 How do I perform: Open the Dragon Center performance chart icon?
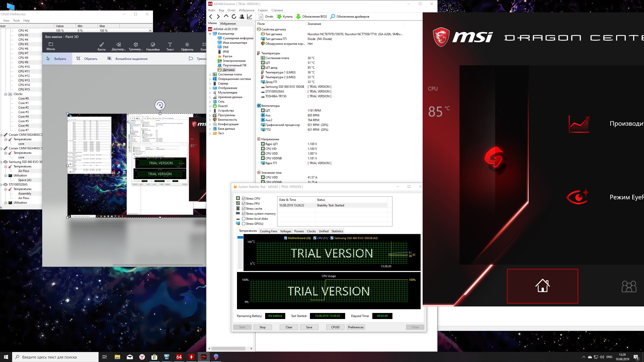[x=579, y=124]
